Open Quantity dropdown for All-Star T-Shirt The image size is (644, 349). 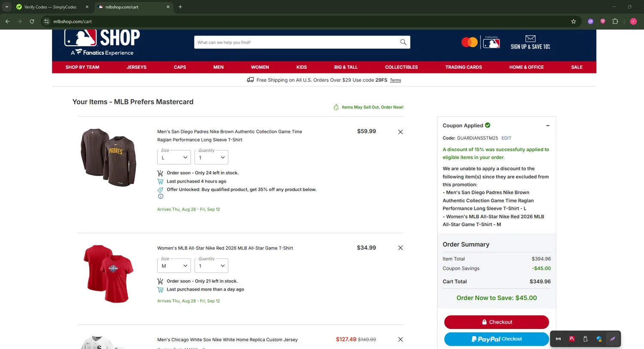[x=211, y=266]
